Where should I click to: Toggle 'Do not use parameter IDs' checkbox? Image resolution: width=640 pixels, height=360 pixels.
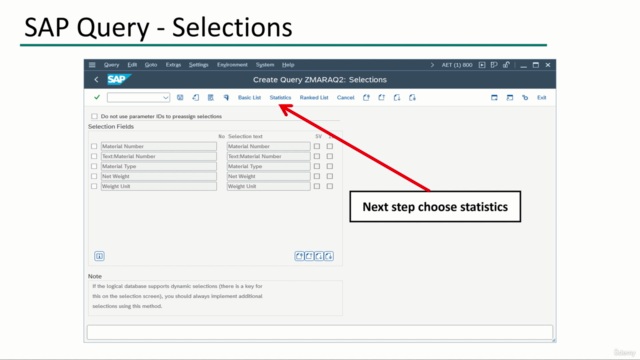click(x=95, y=116)
